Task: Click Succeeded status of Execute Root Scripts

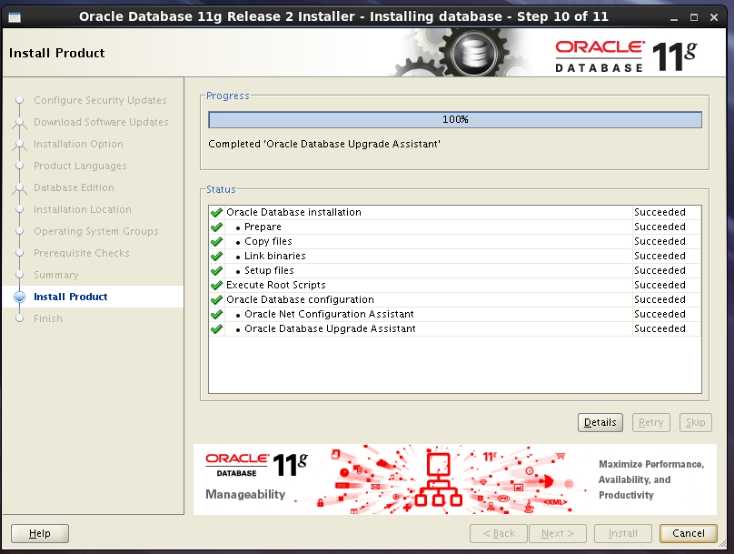Action: tap(660, 285)
